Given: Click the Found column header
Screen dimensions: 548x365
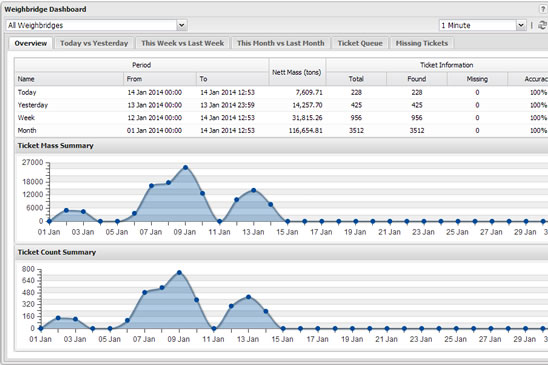Looking at the screenshot, I should tap(417, 79).
